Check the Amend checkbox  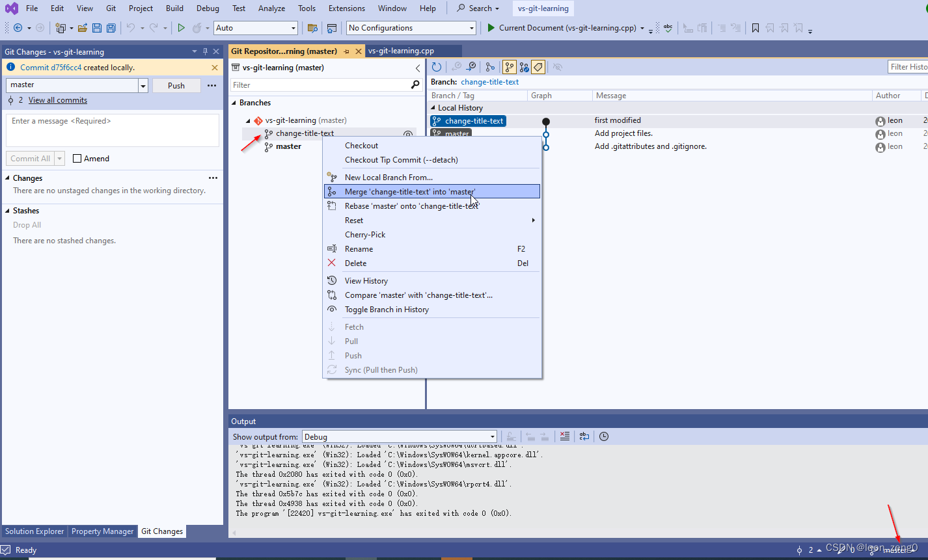(77, 159)
